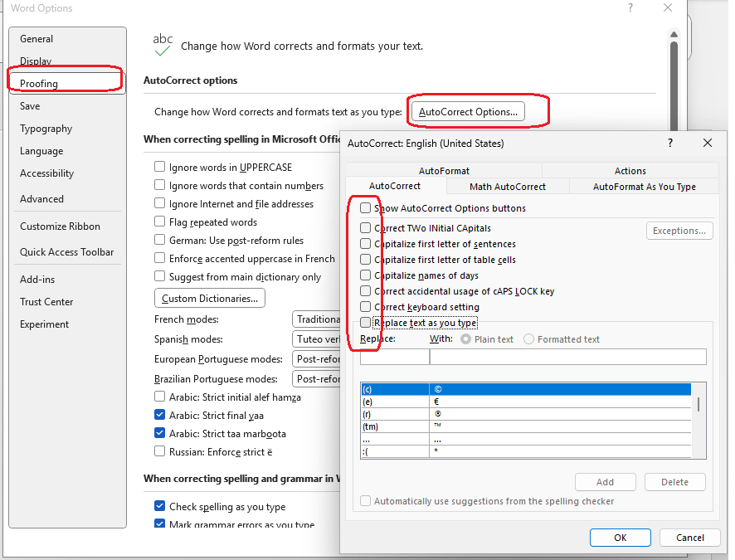This screenshot has height=560, width=735.
Task: Click the Delete button
Action: pyautogui.click(x=674, y=482)
